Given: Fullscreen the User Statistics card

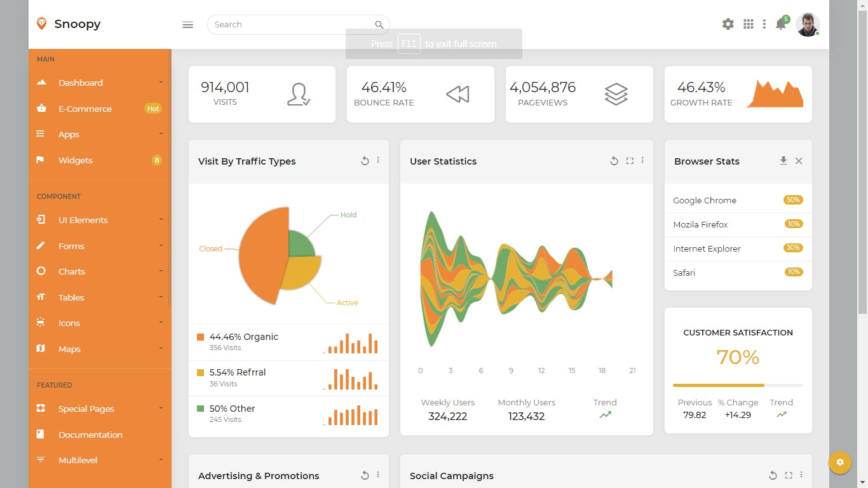Looking at the screenshot, I should pyautogui.click(x=630, y=161).
